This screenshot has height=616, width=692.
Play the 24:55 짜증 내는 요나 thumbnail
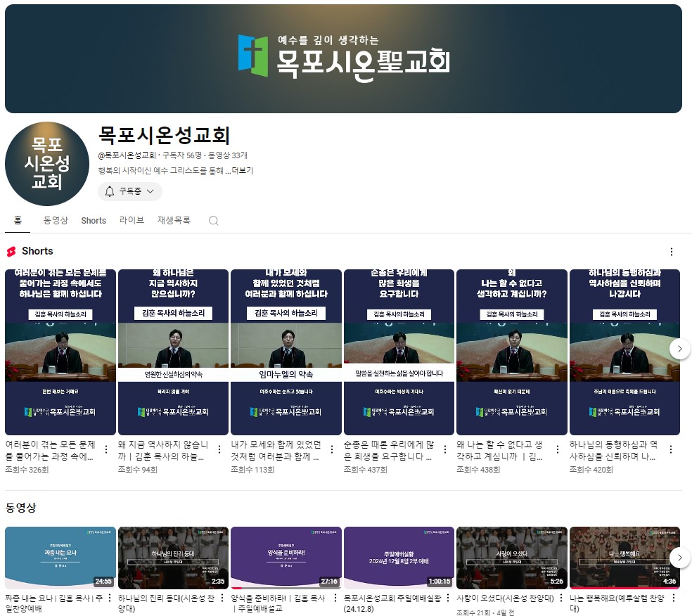(x=60, y=558)
